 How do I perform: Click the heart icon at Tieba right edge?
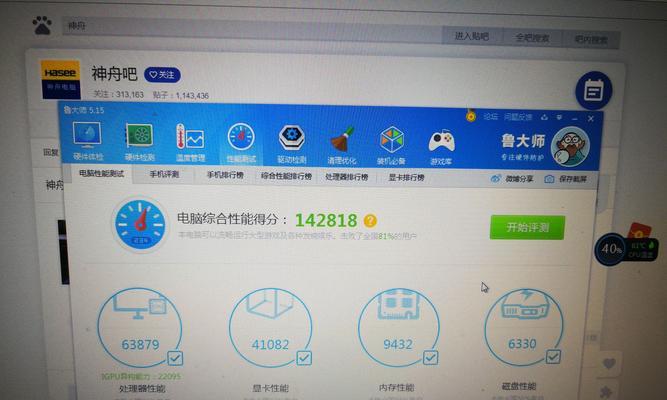pos(609,363)
